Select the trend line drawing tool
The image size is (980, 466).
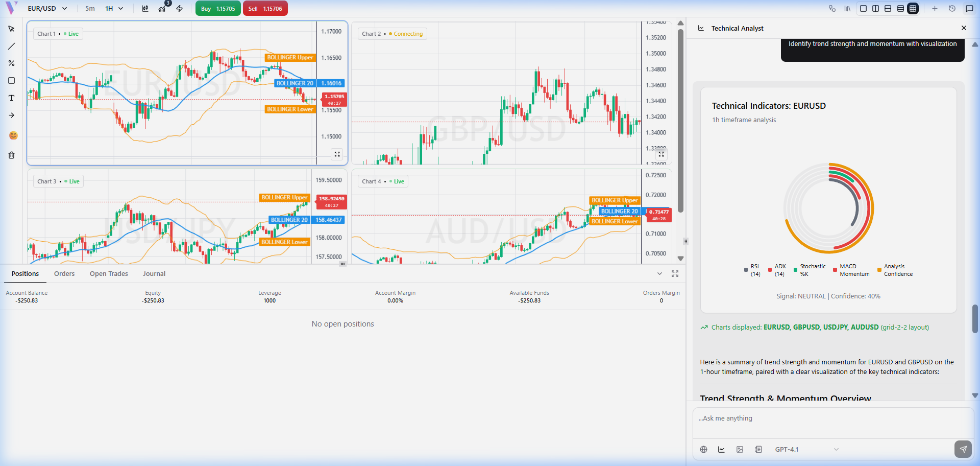coord(11,46)
